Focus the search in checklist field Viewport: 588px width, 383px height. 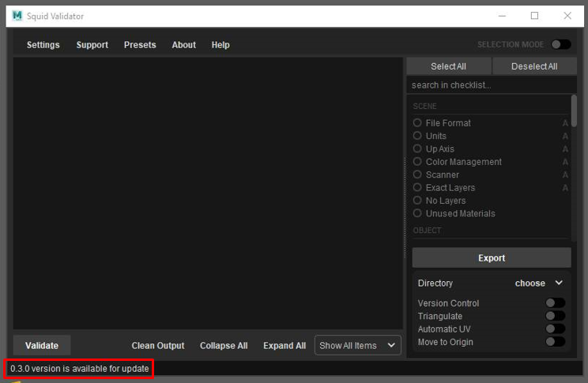(492, 85)
